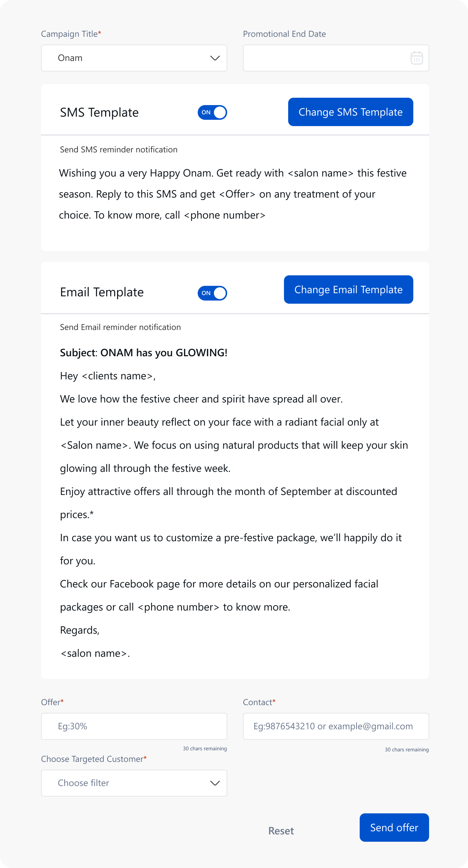Screen dimensions: 468x868
Task: Click the Change Email Template button
Action: [348, 290]
